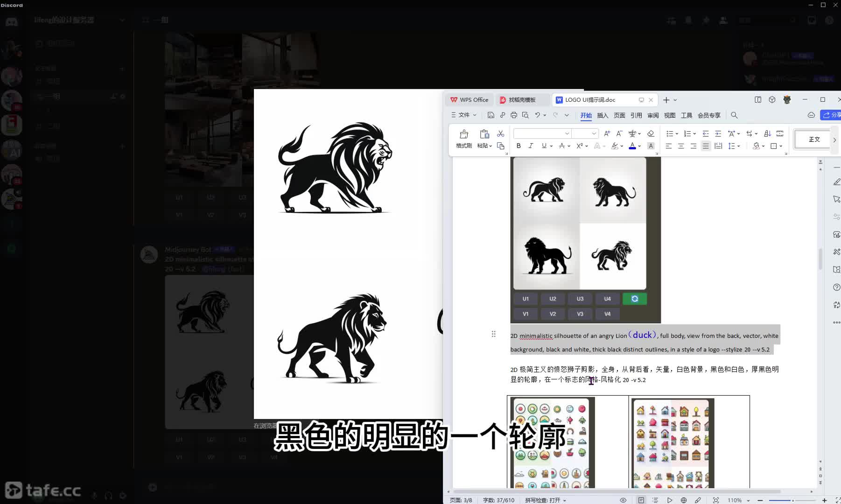Click the new tab plus button in WPS
841x504 pixels.
point(666,100)
